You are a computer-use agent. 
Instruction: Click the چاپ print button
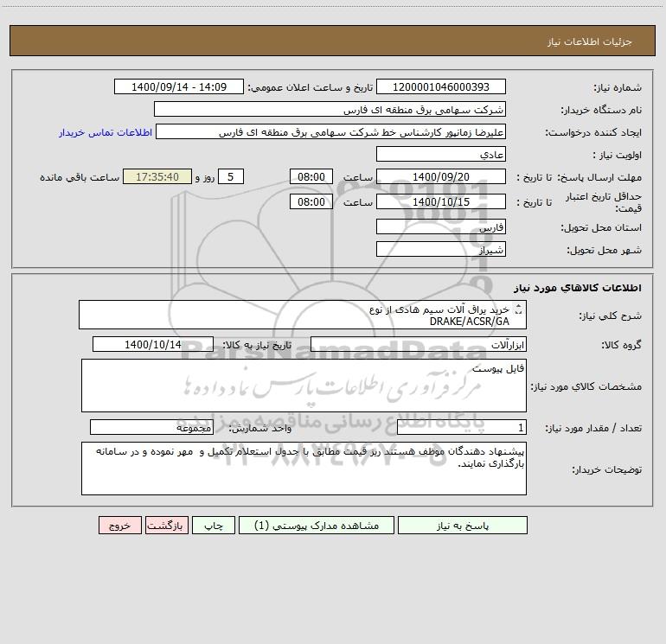(x=214, y=525)
